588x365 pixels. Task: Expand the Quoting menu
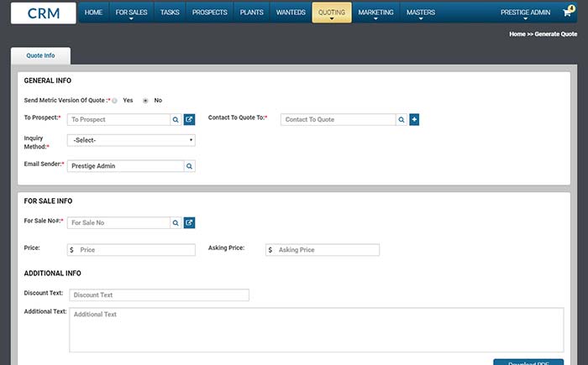(331, 13)
